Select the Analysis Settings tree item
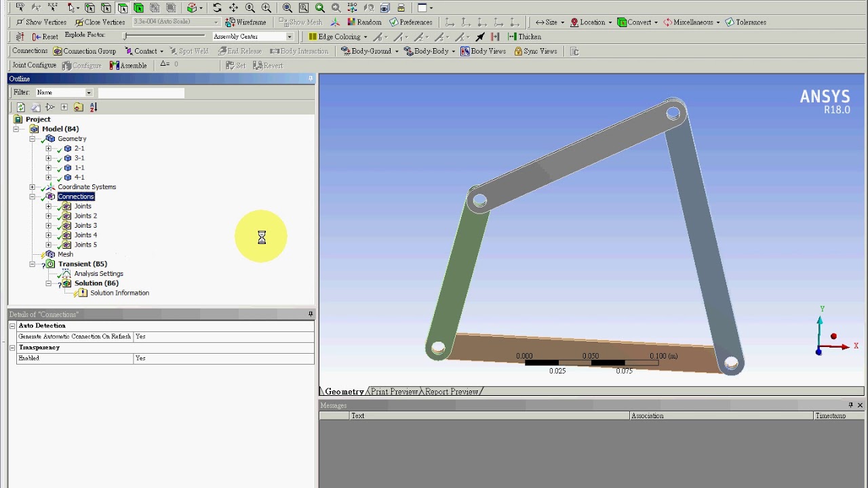The height and width of the screenshot is (488, 868). 98,274
